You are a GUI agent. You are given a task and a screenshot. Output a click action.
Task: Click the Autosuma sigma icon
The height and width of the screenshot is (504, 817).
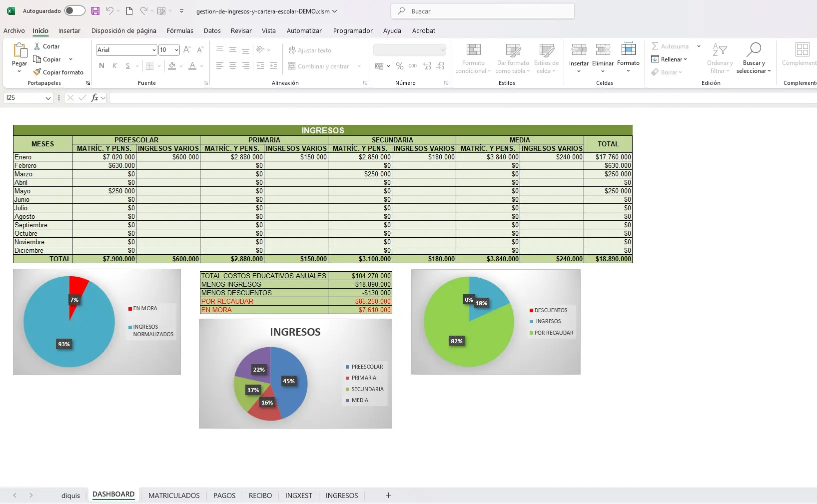coord(655,46)
